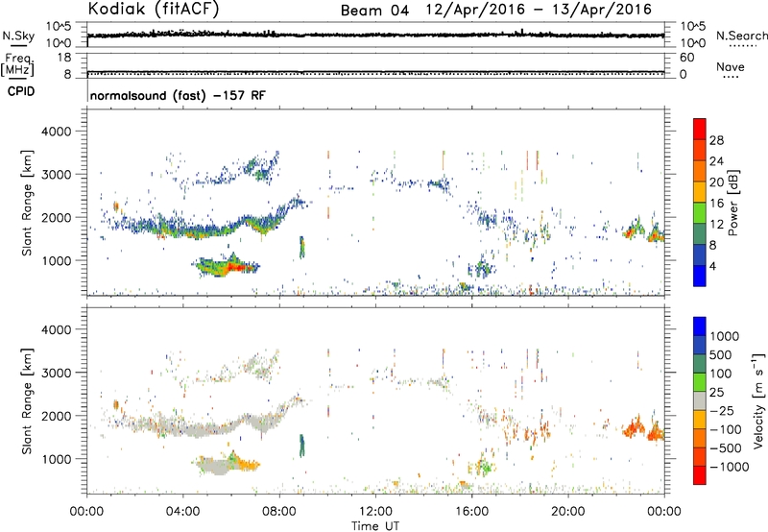Pick the bright blue top Velocity colorbar segment
Image resolution: width=768 pixels, height=532 pixels.
click(700, 326)
